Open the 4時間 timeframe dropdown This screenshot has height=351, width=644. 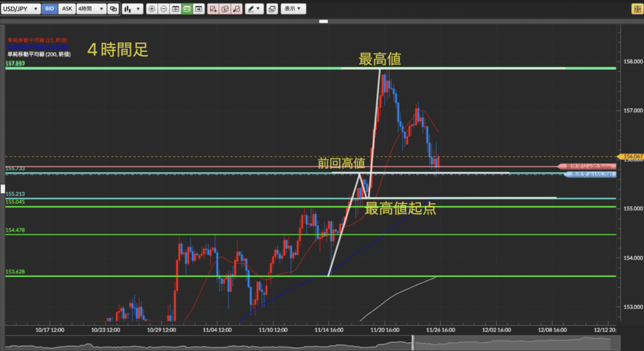91,9
